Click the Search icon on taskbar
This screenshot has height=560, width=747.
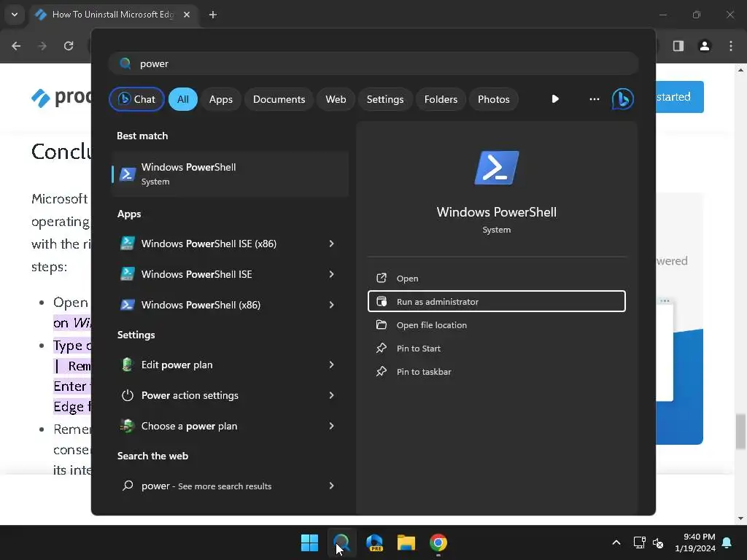coord(341,542)
